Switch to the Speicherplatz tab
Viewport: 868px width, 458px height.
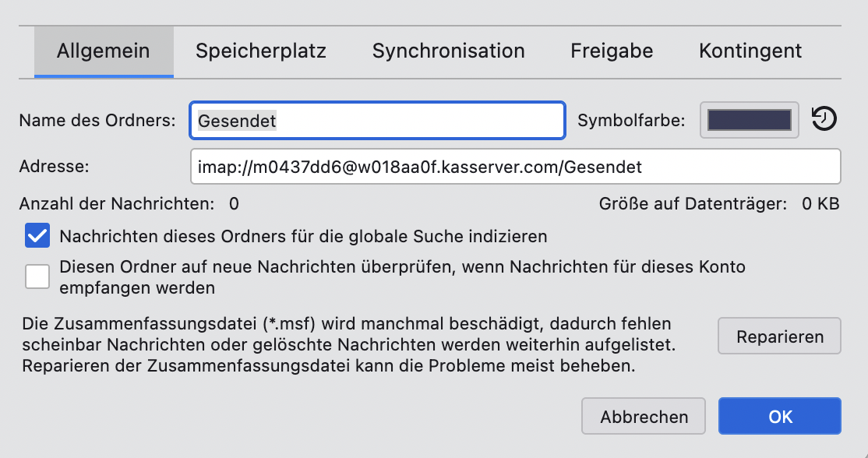(261, 51)
